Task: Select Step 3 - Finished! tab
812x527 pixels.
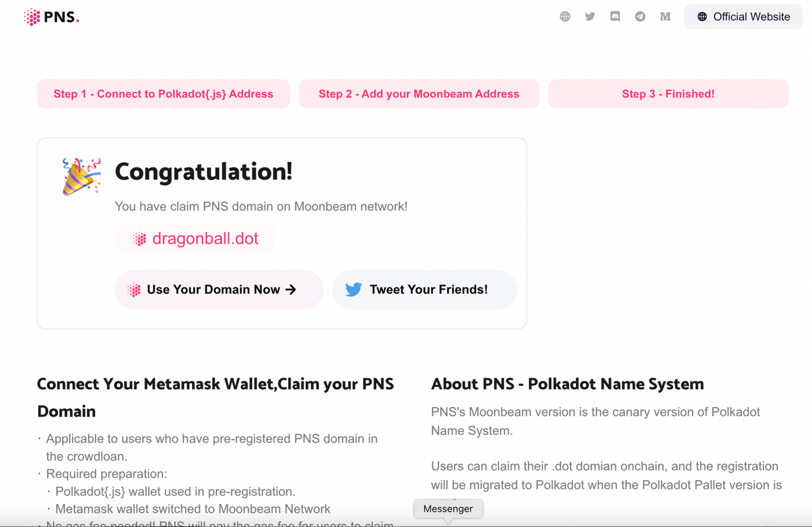Action: (668, 94)
